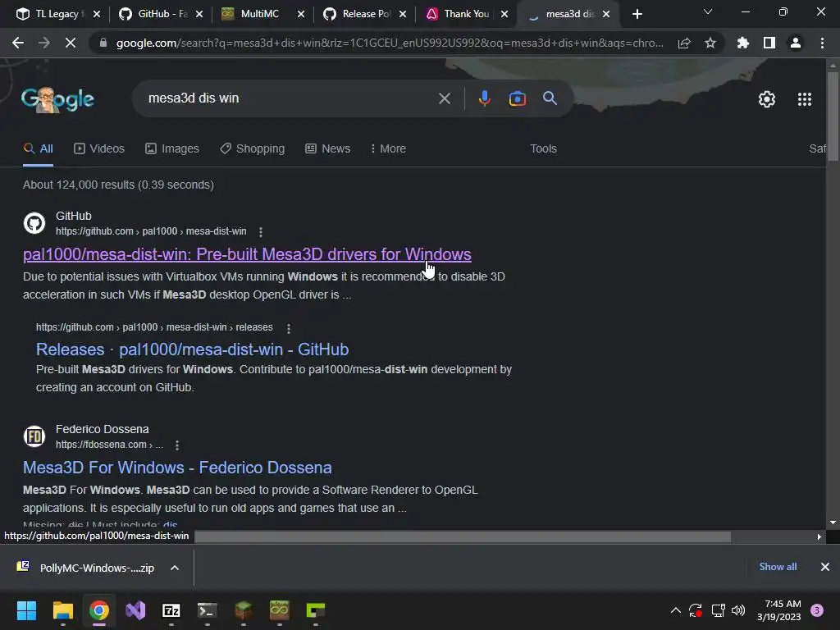Close the GitHub second tab

click(199, 15)
